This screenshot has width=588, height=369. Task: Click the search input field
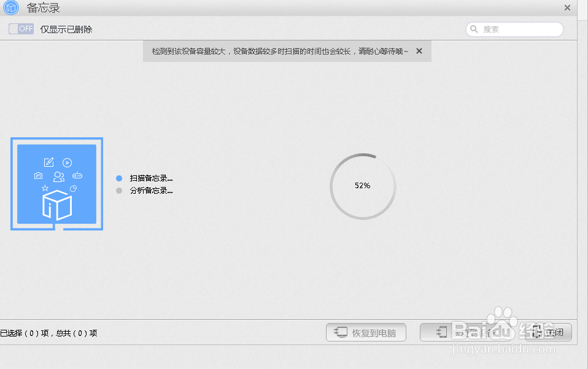point(514,29)
